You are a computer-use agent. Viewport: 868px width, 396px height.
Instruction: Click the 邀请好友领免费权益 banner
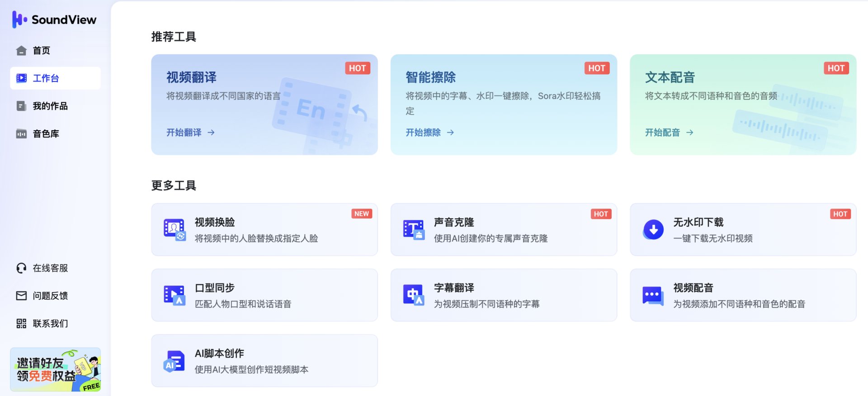pyautogui.click(x=56, y=370)
